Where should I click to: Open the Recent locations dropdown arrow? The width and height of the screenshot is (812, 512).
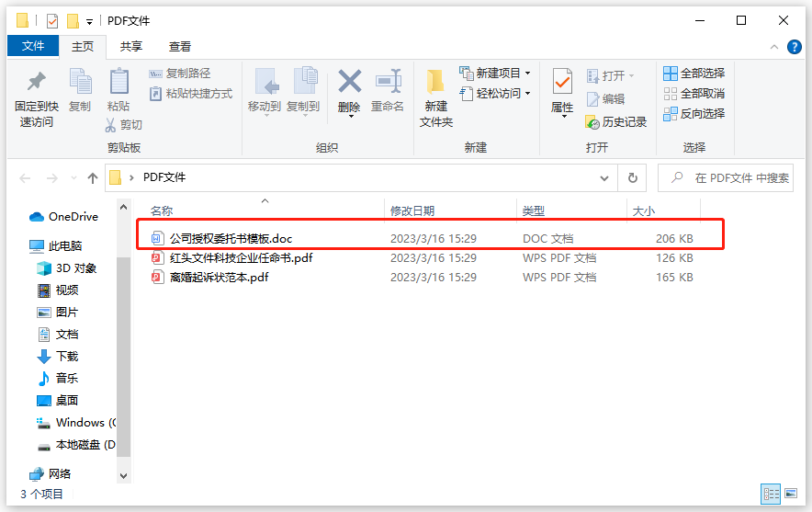coord(74,178)
